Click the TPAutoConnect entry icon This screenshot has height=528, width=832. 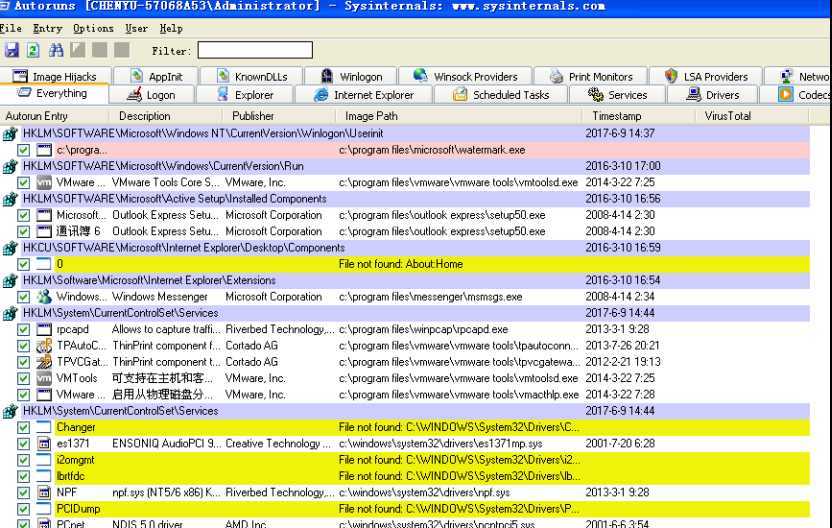point(44,346)
